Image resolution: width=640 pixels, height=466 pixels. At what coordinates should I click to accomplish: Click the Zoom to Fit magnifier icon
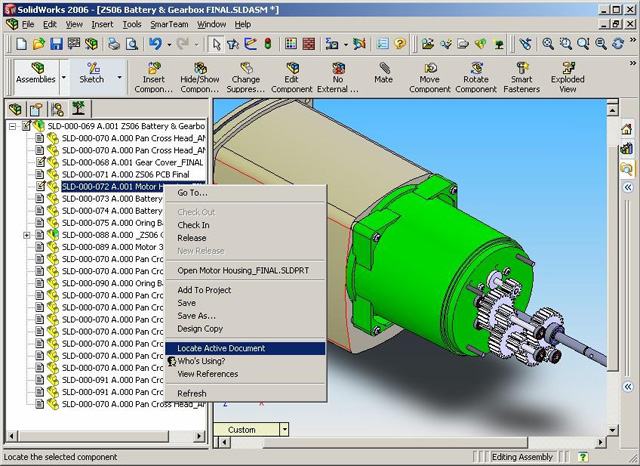coord(548,43)
